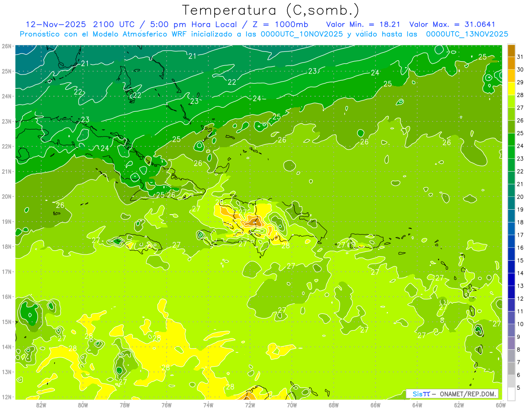Click the "60W" longitude axis label
The height and width of the screenshot is (411, 532).
[501, 405]
